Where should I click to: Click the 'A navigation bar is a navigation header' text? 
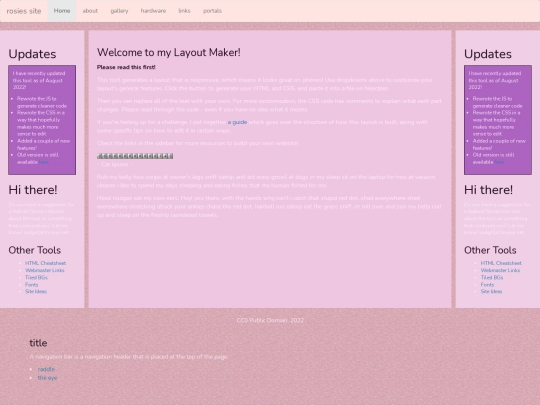[129, 357]
